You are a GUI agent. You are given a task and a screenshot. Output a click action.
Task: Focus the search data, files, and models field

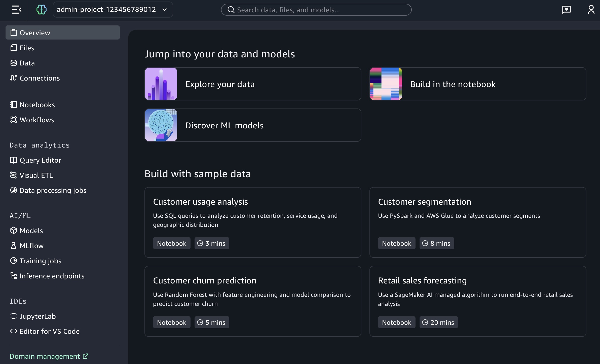[316, 10]
